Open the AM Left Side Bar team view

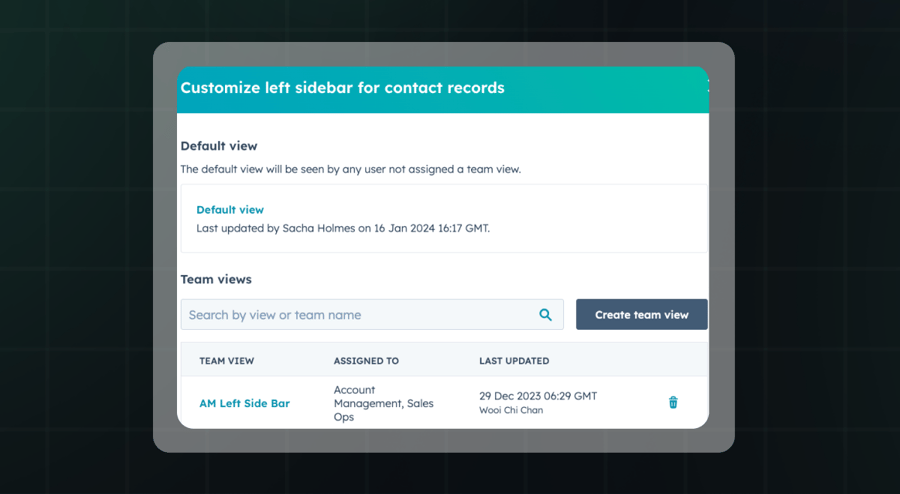pos(245,404)
